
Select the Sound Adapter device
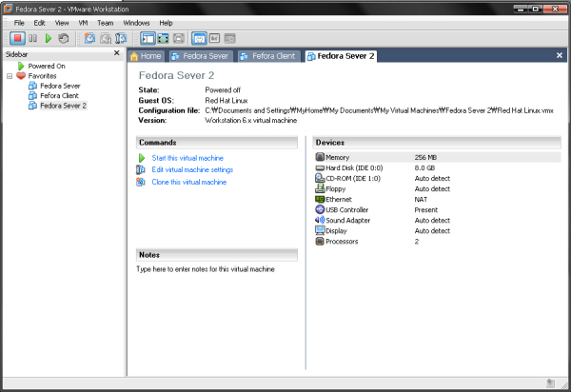click(x=437, y=220)
